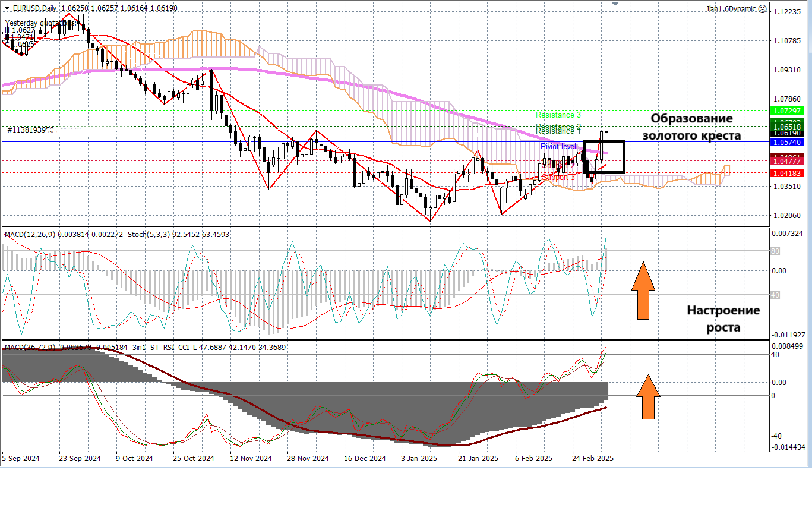The image size is (812, 511).
Task: Click the 6 Feb 2025 date label
Action: (x=534, y=459)
